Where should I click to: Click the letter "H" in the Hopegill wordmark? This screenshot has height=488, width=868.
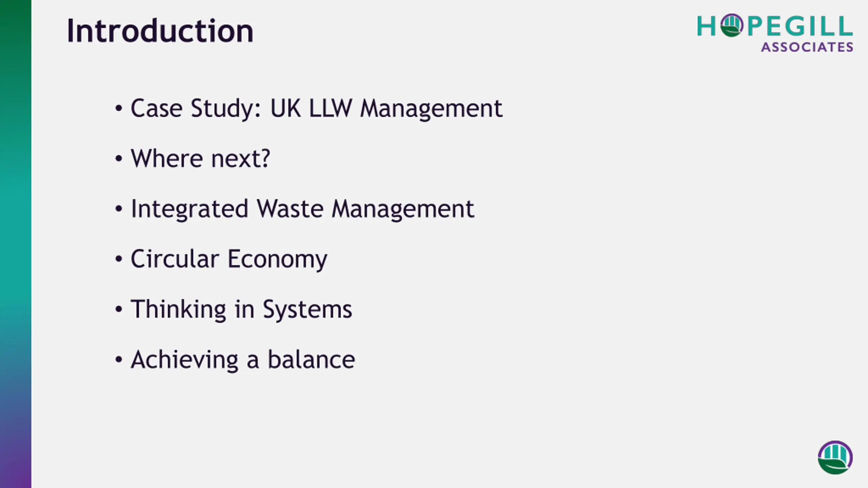pyautogui.click(x=706, y=26)
